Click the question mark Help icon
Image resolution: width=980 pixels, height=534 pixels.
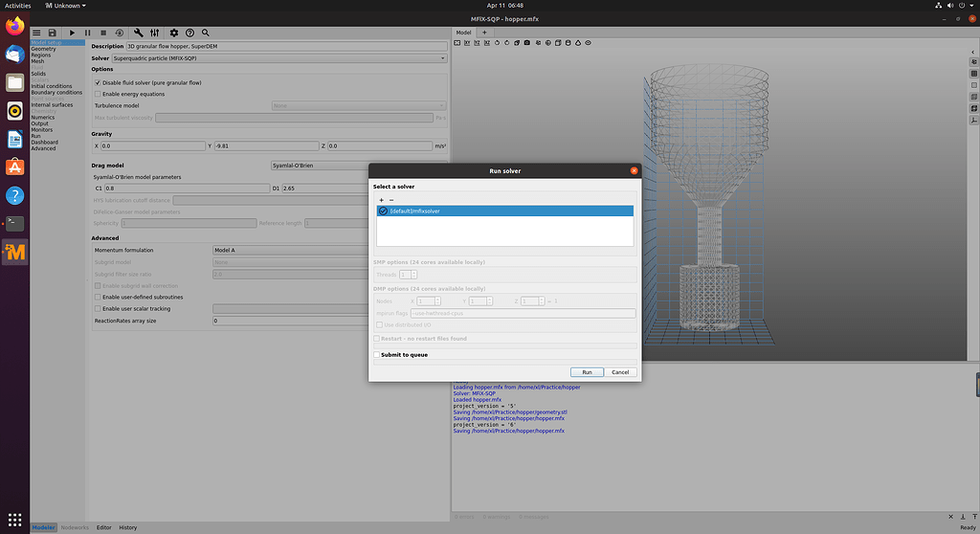click(189, 33)
